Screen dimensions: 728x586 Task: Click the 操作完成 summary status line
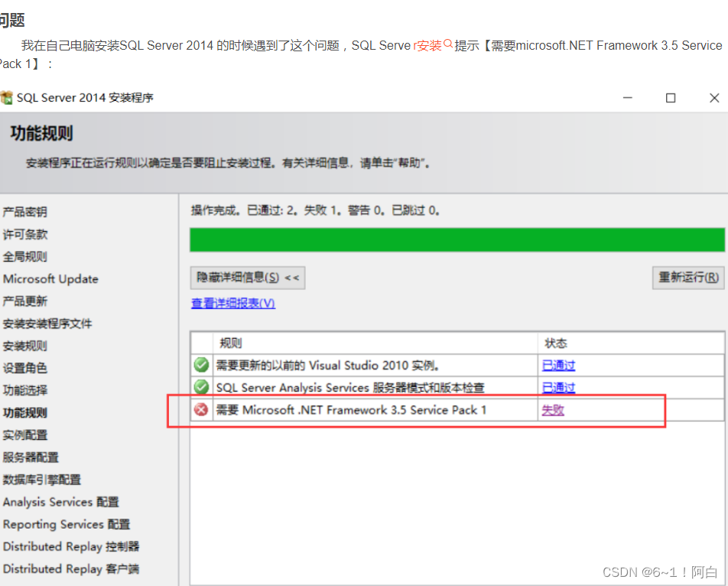tap(315, 211)
